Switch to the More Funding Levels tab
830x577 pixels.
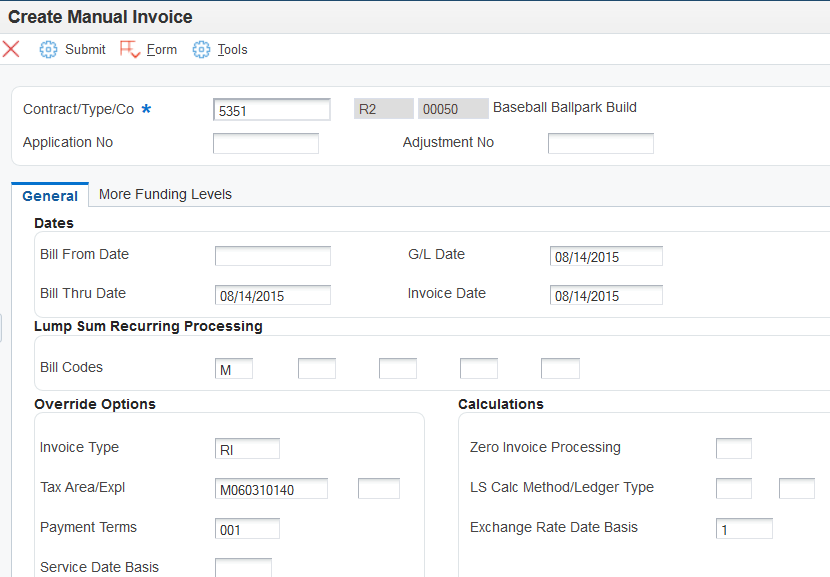click(x=165, y=194)
